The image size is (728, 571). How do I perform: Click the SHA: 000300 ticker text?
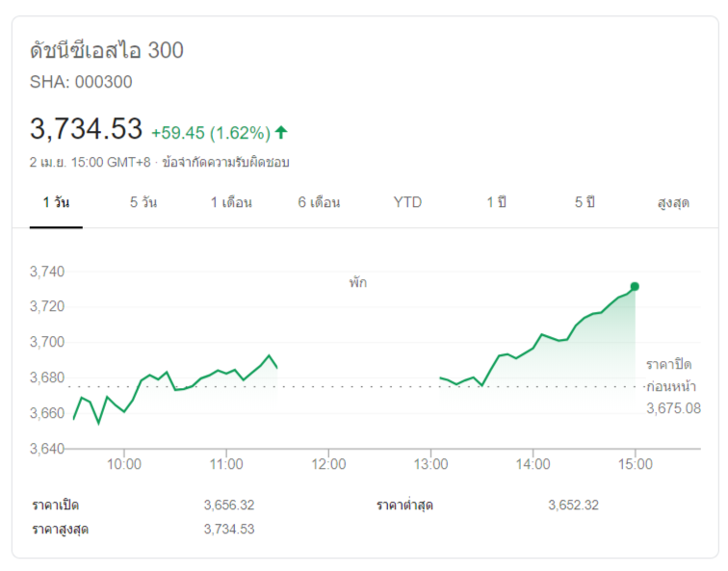(81, 82)
